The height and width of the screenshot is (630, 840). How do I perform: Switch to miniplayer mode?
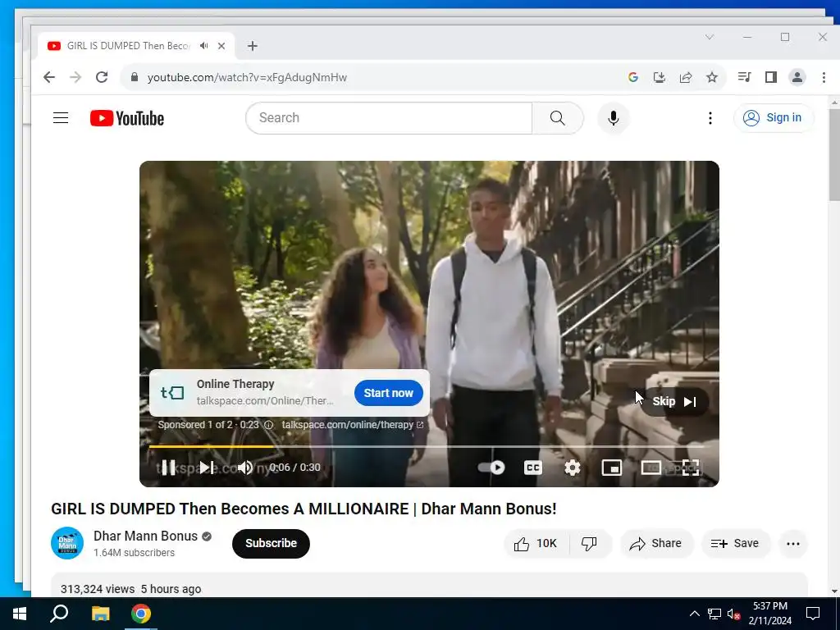(611, 468)
